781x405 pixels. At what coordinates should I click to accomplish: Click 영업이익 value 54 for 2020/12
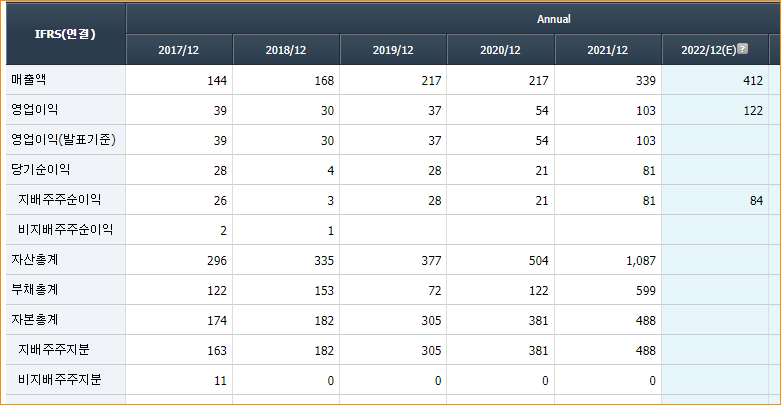click(542, 111)
